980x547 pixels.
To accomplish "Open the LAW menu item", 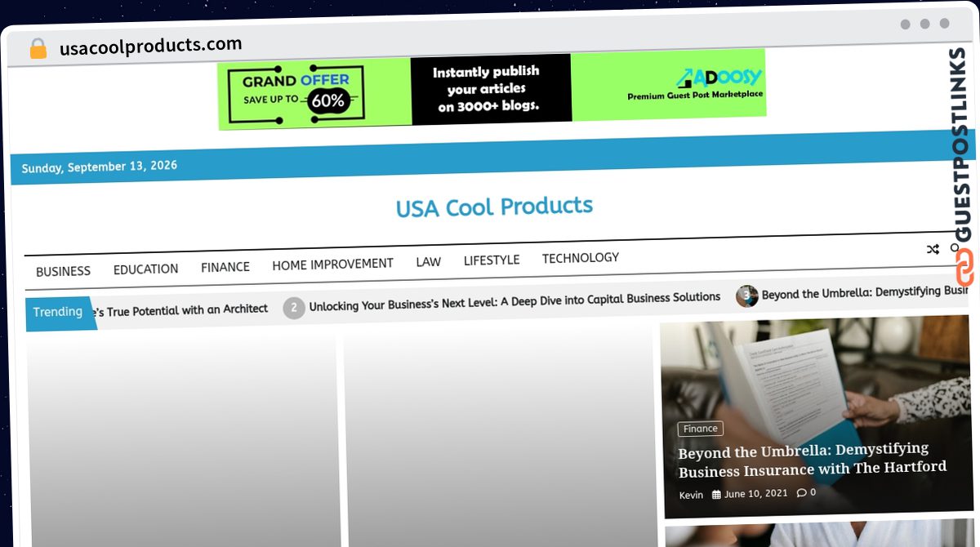I will 428,262.
